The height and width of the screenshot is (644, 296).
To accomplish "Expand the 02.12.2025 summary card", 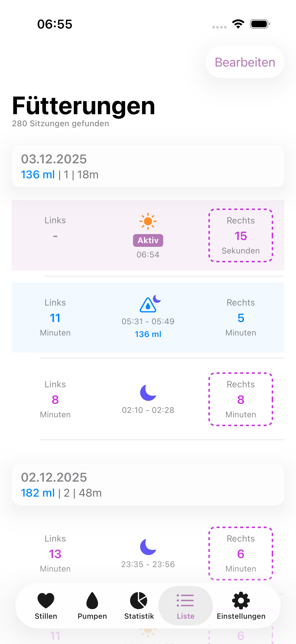I will 148,485.
